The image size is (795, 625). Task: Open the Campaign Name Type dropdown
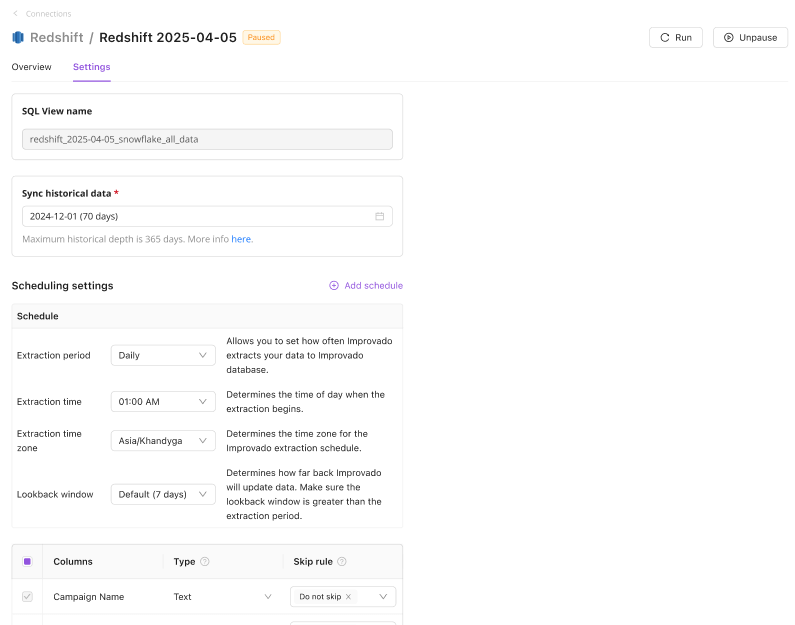(222, 597)
